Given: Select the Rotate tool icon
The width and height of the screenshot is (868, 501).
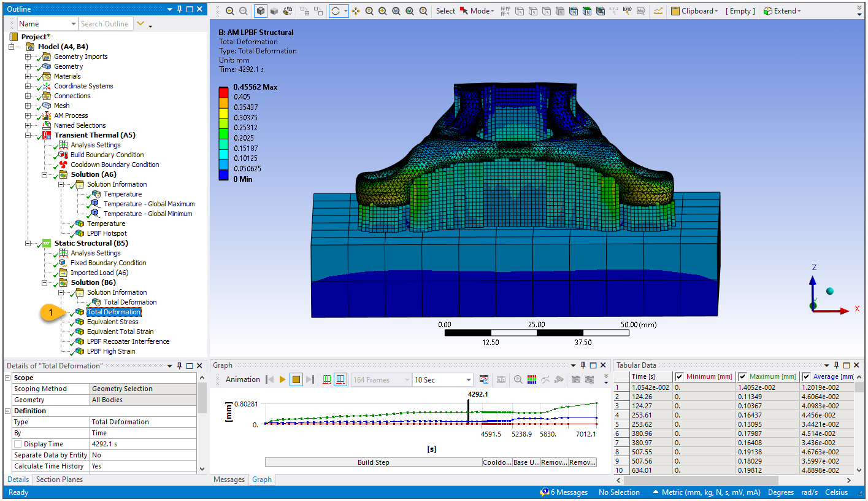Looking at the screenshot, I should (336, 11).
